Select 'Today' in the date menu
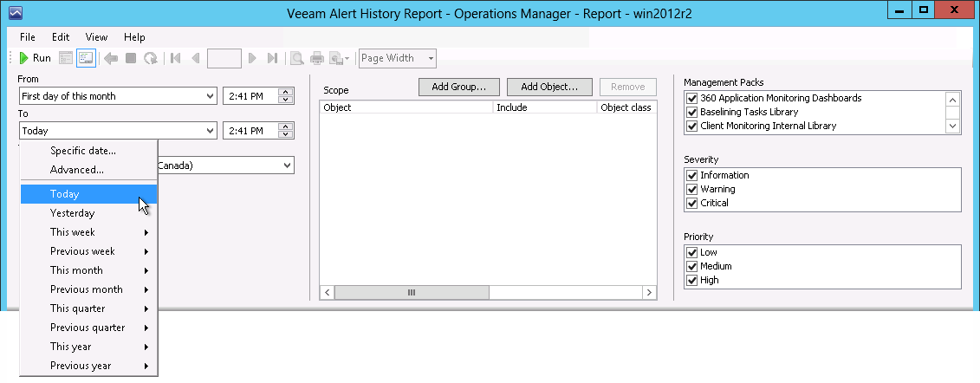The width and height of the screenshot is (980, 383). pyautogui.click(x=88, y=194)
